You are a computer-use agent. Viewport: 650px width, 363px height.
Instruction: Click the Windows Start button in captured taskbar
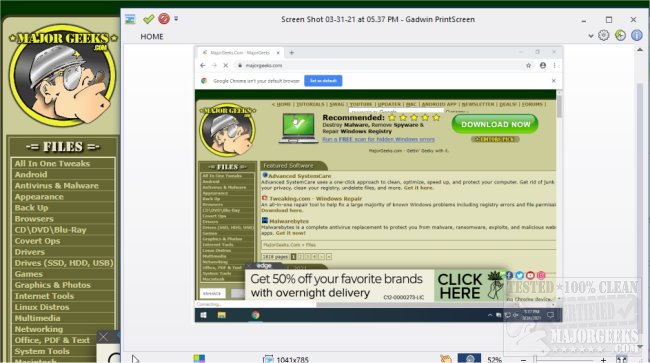203,315
